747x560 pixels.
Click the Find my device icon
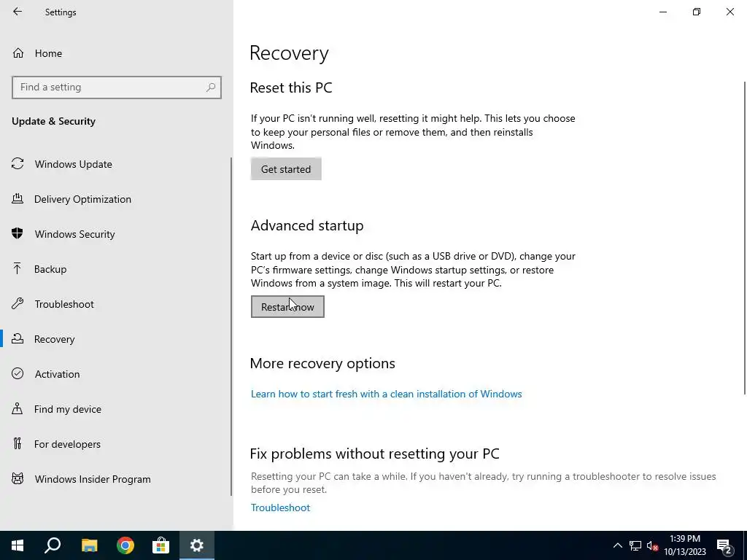(18, 408)
